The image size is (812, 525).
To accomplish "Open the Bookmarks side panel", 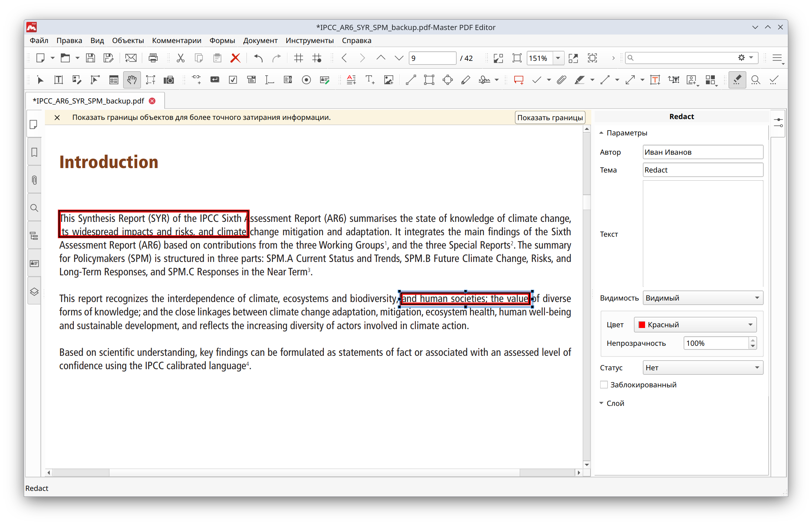I will click(x=34, y=152).
